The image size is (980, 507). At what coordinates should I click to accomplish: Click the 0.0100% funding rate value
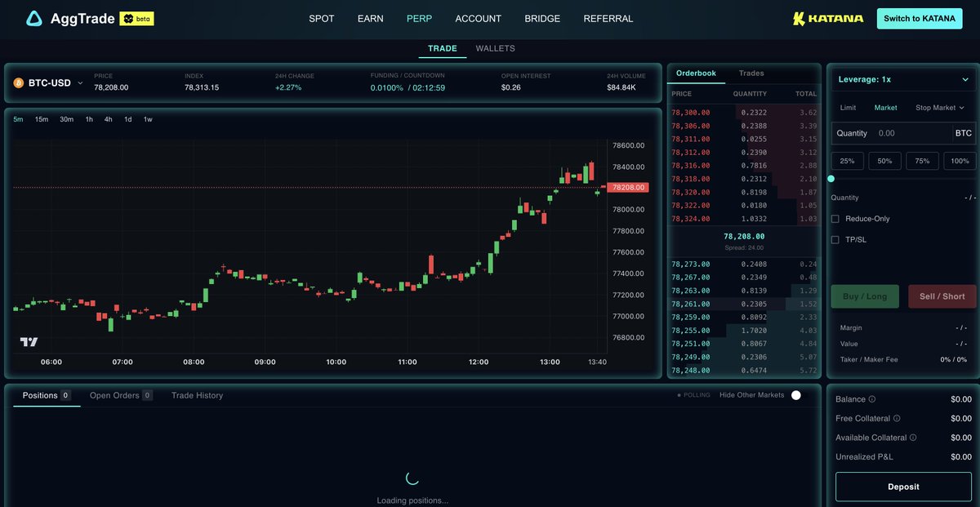[386, 87]
